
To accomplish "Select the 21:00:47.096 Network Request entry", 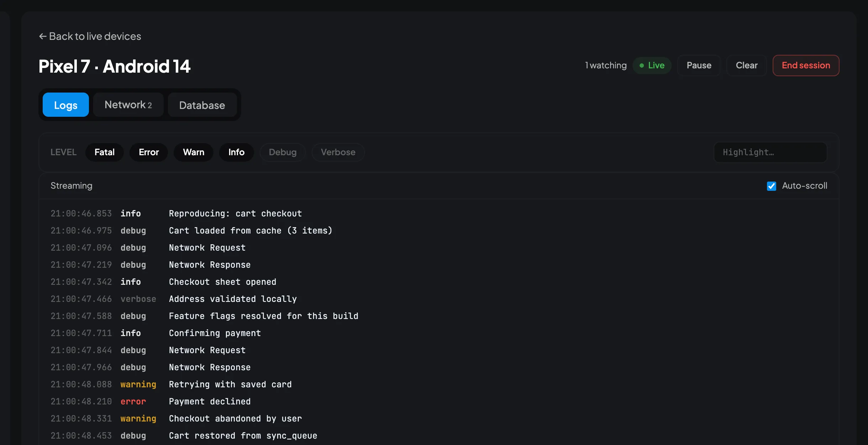I will 439,248.
